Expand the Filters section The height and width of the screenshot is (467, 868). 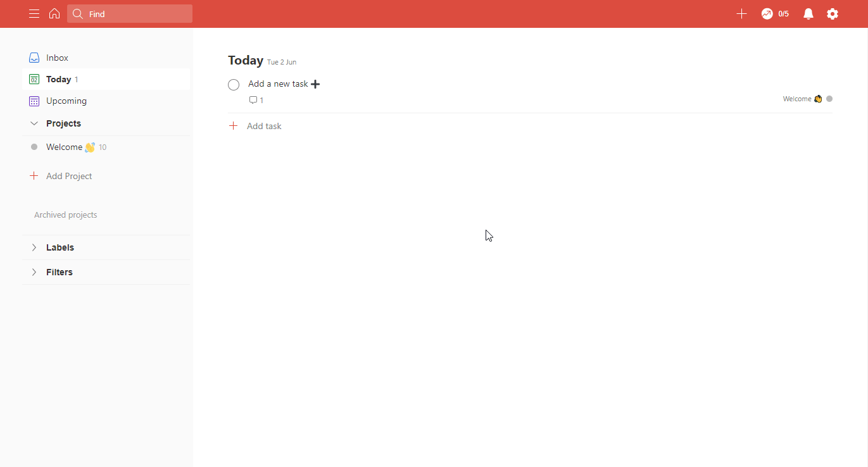point(34,272)
